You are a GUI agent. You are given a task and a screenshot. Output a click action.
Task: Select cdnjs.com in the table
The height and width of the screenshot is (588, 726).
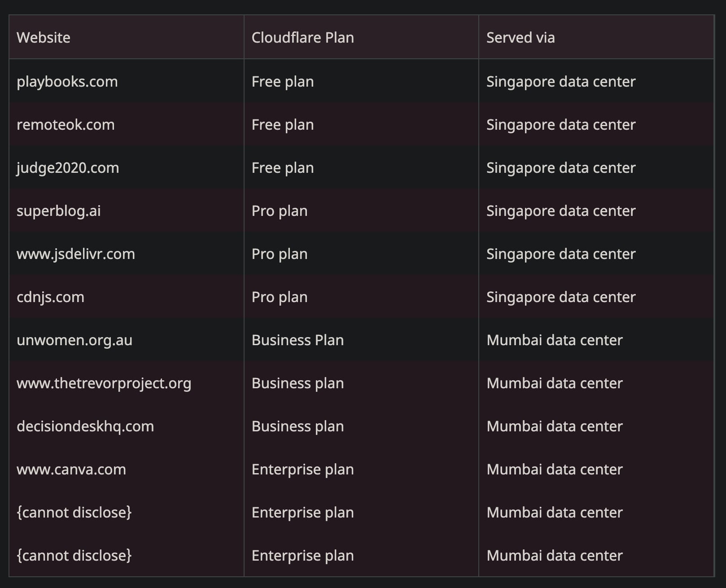[x=50, y=297]
